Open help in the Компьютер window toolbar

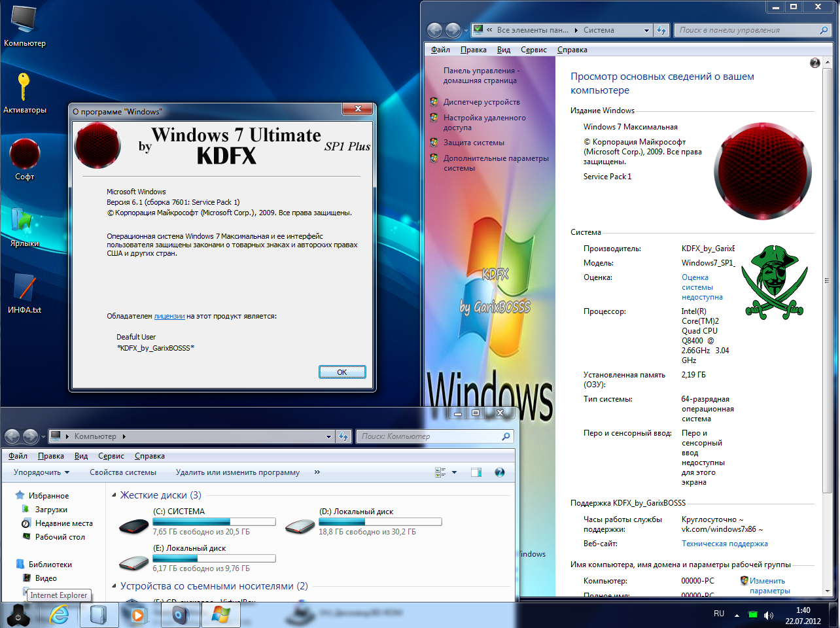click(500, 472)
